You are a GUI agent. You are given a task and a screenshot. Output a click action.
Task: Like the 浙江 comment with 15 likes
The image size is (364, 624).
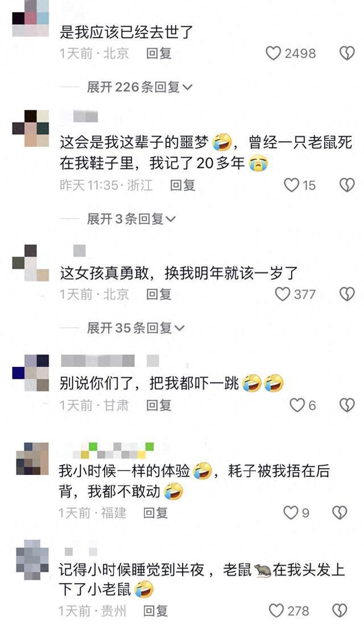point(292,185)
